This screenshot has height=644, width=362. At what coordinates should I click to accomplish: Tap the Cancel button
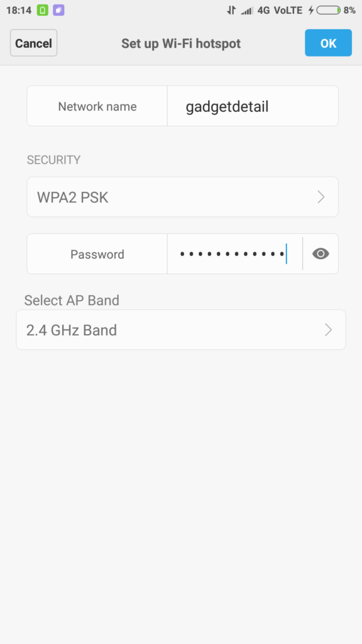click(x=34, y=43)
